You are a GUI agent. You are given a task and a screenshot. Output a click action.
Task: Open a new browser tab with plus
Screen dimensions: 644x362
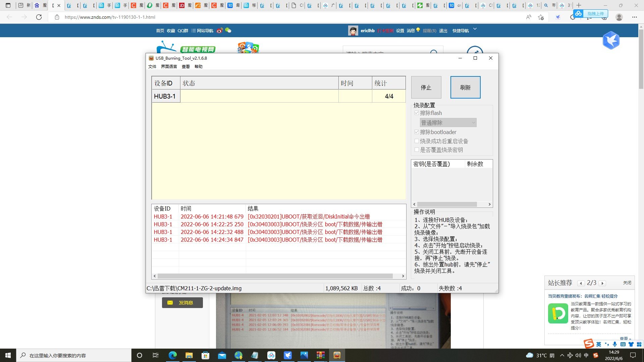(579, 5)
